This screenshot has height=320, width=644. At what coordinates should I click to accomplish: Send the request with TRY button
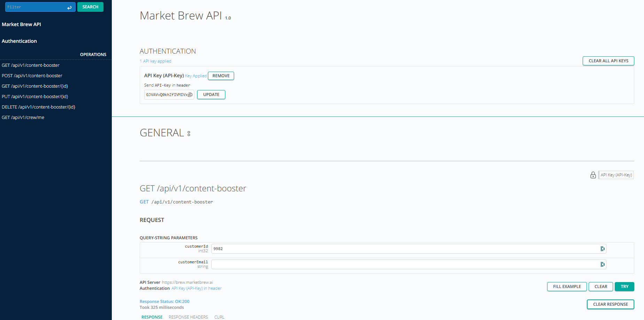[x=624, y=287]
